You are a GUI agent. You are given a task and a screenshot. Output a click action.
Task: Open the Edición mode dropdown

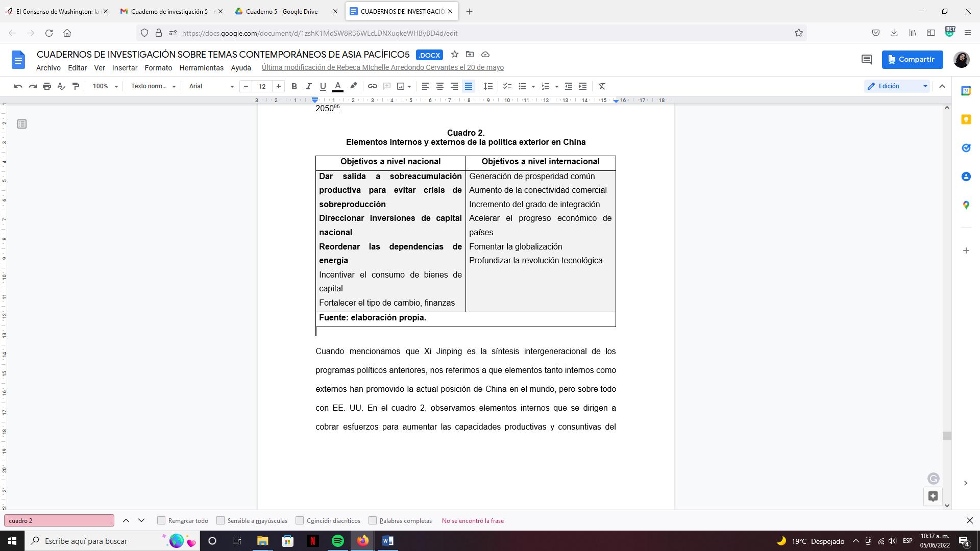[x=897, y=86]
